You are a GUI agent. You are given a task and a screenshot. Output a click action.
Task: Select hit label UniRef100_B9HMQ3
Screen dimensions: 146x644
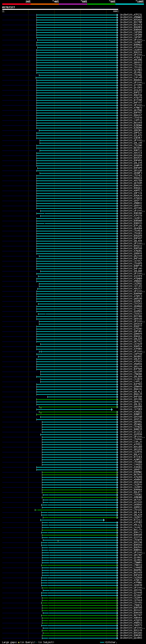(131, 45)
